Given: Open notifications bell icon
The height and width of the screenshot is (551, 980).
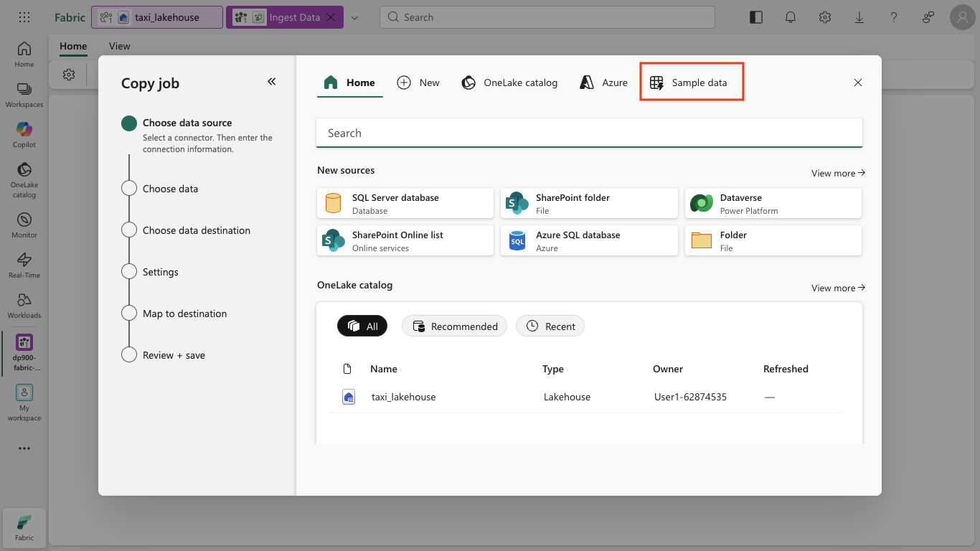Looking at the screenshot, I should [x=791, y=17].
